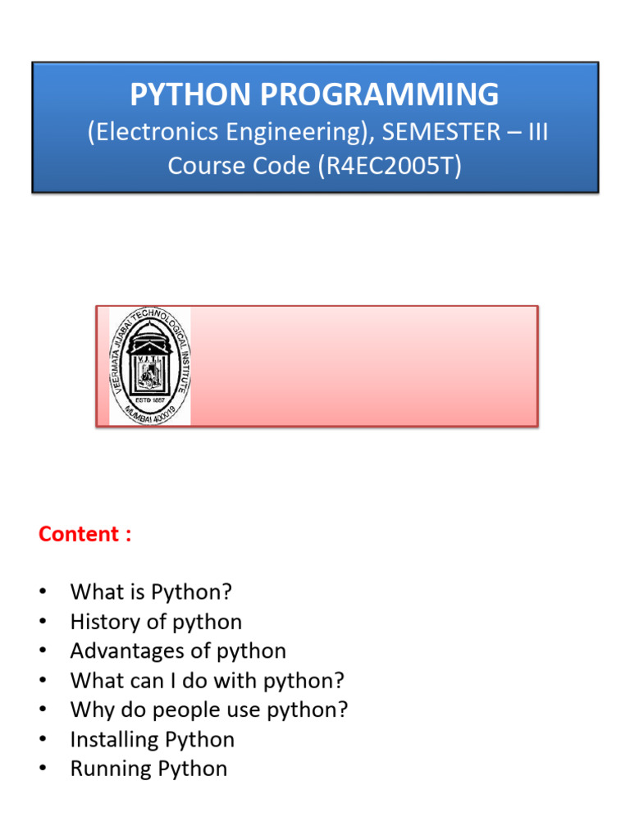
Task: Click the Course Code label in the blue banner
Action: pos(239,166)
